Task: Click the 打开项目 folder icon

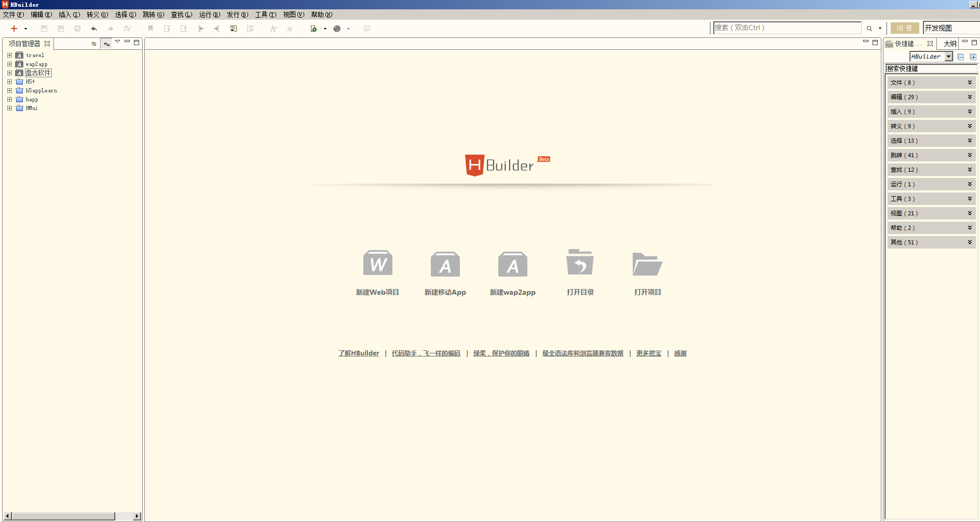Action: 647,264
